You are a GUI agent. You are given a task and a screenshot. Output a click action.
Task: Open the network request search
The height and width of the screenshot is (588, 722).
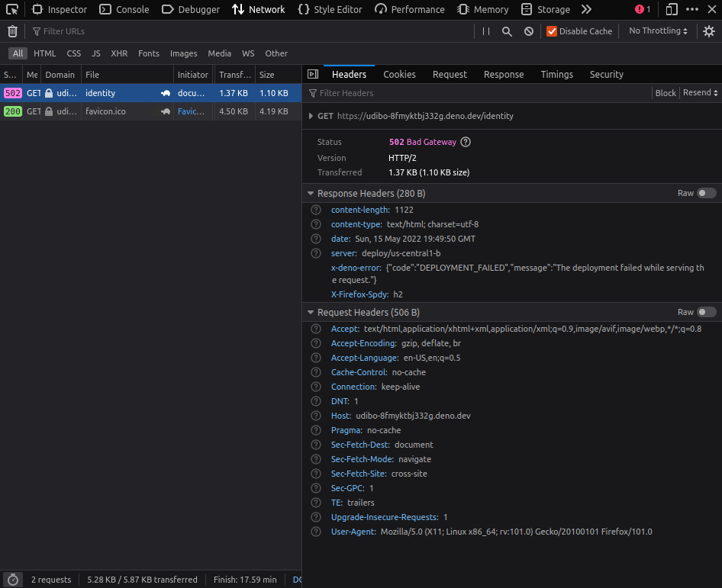(x=507, y=31)
